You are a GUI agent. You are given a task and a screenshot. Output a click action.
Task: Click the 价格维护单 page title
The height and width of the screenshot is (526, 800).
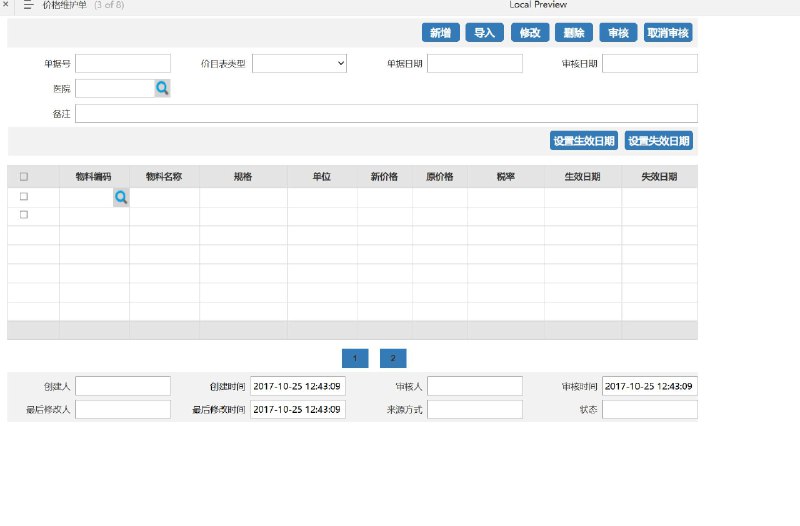(x=65, y=5)
